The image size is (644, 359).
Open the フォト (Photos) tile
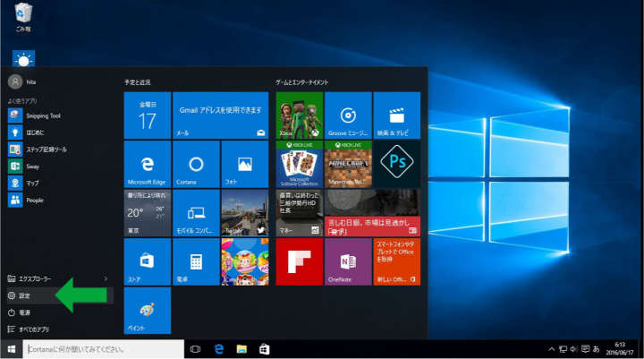pos(245,164)
